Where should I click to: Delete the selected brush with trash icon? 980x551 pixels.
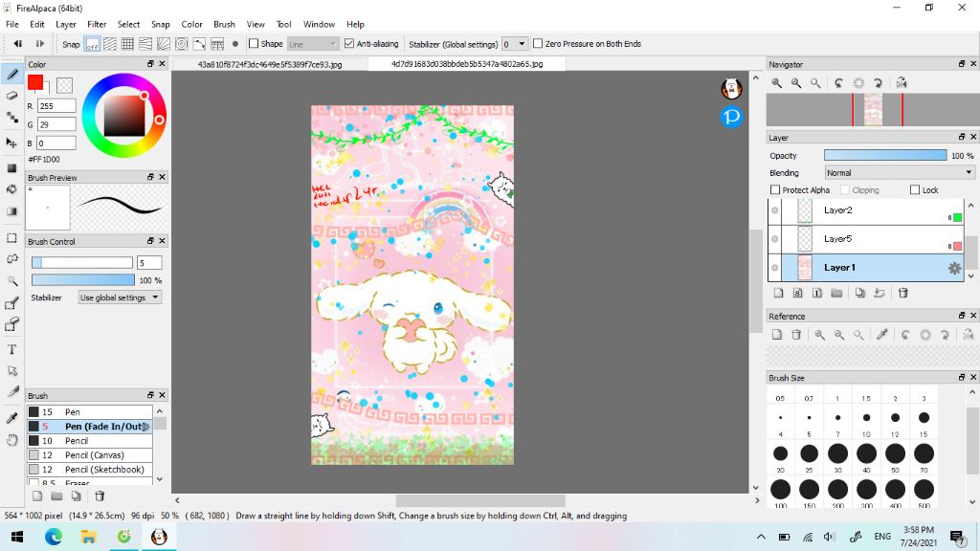pos(100,496)
